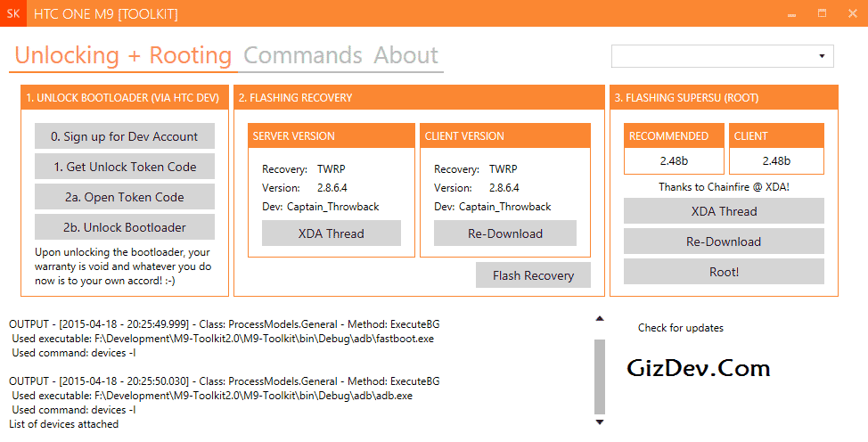The width and height of the screenshot is (868, 442).
Task: Click 1. Get Unlock Token Code button
Action: coord(125,167)
